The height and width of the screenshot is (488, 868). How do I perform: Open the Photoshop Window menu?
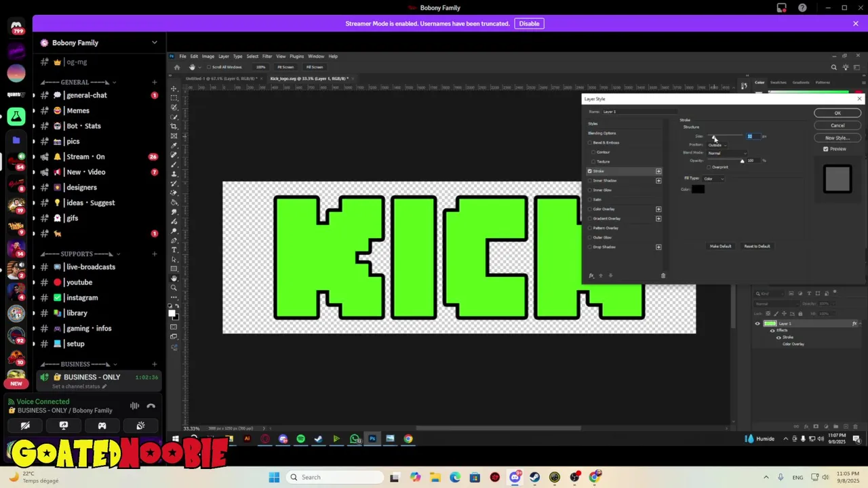tap(316, 56)
